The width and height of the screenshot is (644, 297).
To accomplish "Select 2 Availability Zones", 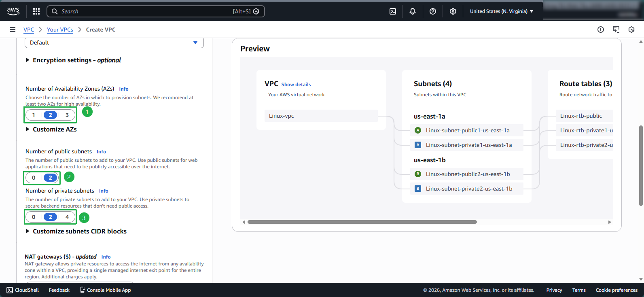I will pos(50,115).
